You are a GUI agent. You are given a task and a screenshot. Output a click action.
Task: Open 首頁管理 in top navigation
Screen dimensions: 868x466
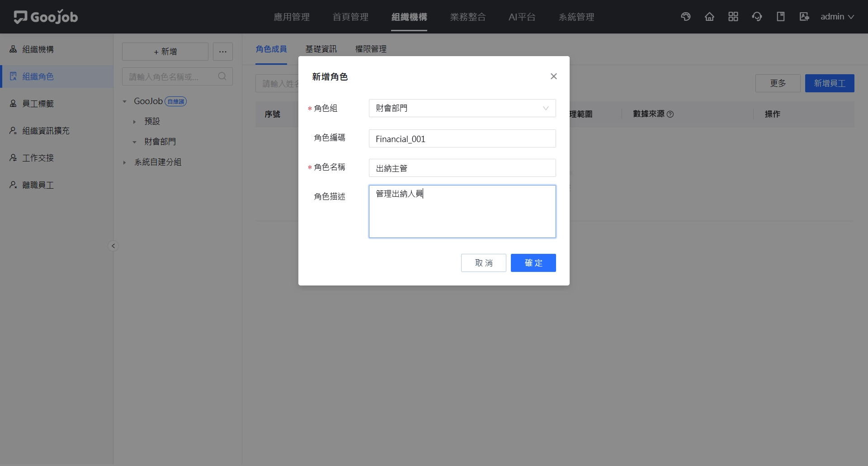tap(350, 17)
